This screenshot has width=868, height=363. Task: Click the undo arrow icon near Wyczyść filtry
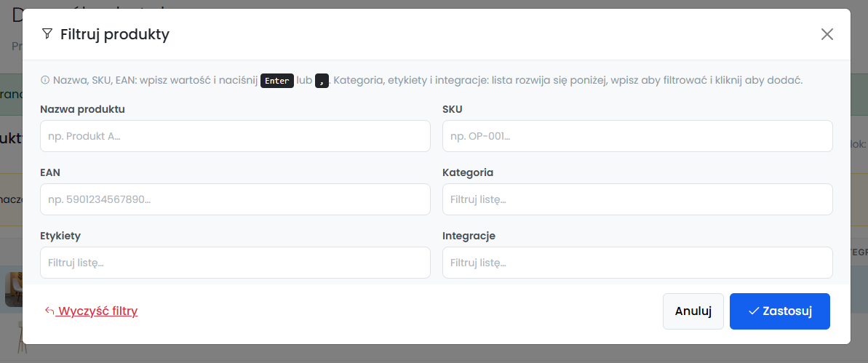point(49,311)
